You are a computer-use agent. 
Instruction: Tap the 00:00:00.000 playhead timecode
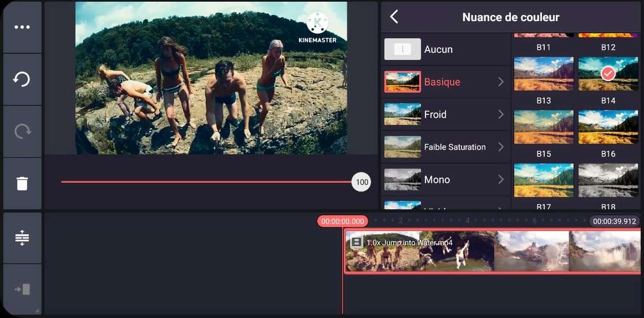click(x=343, y=221)
